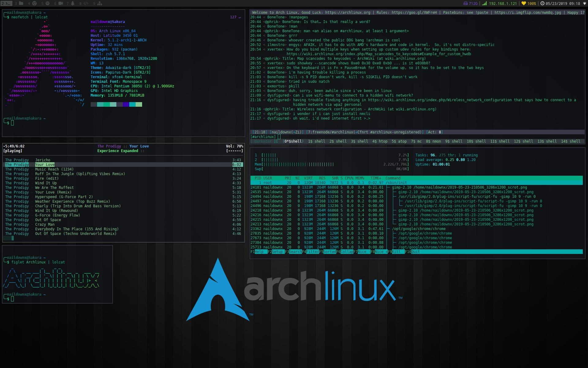The width and height of the screenshot is (588, 368).
Task: Open F2 Setup in htop
Action: click(277, 252)
